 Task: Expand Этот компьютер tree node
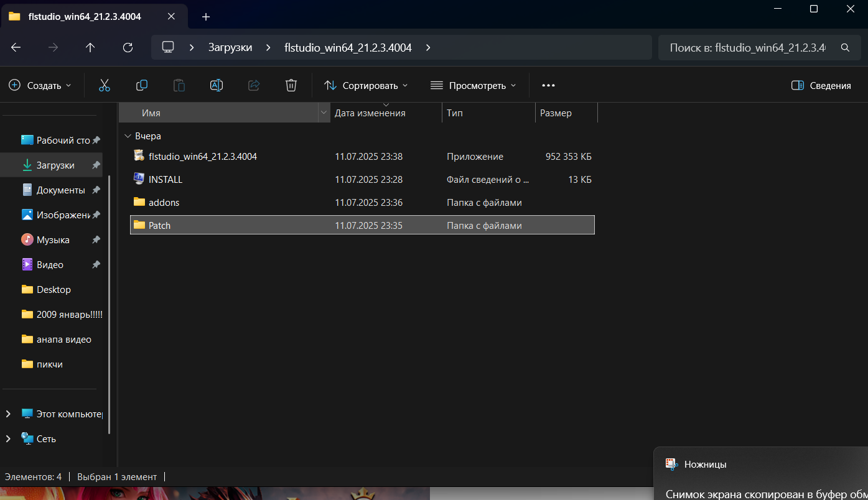point(8,414)
